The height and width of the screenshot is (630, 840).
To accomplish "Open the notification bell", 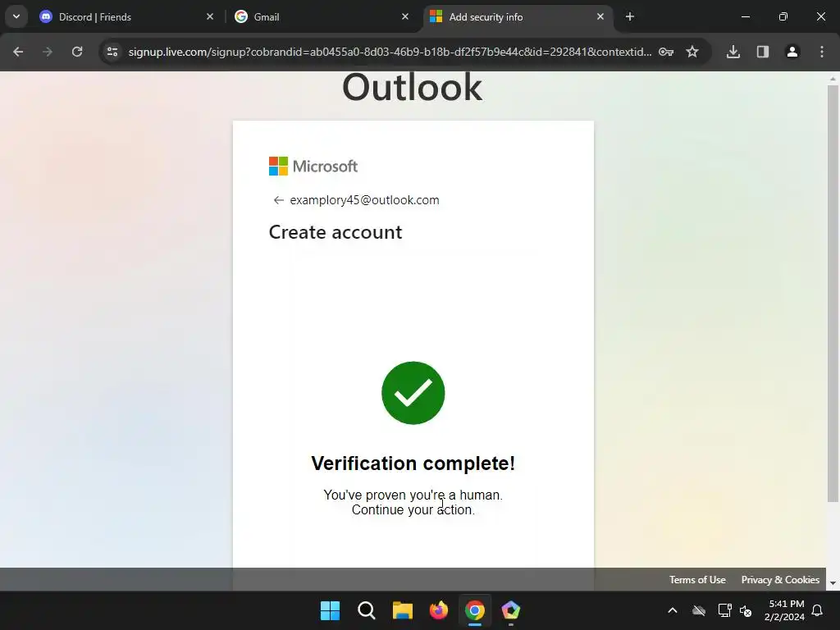I will coord(818,610).
